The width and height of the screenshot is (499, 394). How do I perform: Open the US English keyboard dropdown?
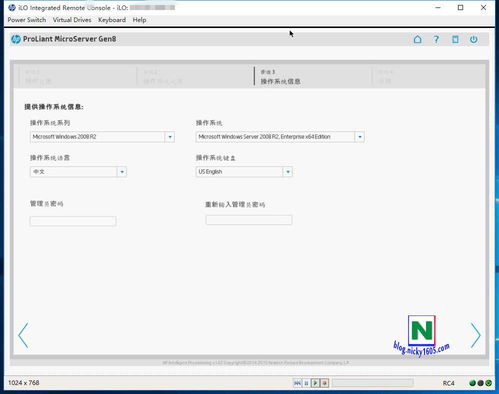pos(287,172)
